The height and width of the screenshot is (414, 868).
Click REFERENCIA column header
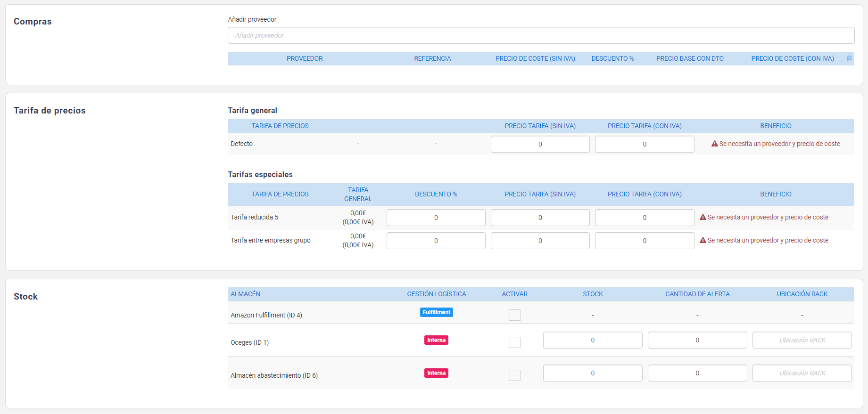pos(432,58)
